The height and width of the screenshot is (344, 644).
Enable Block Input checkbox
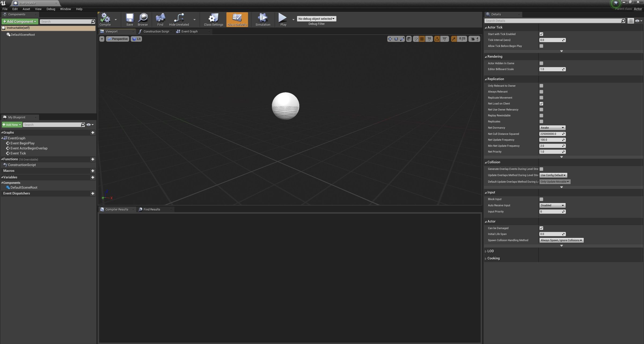point(541,199)
